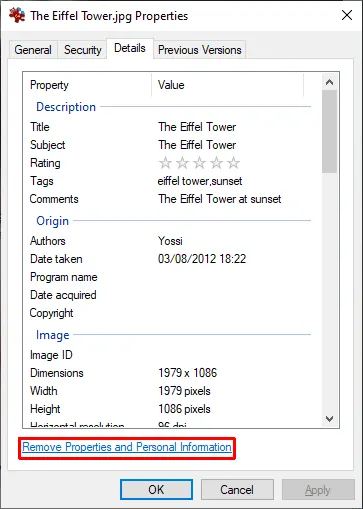
Task: Click the Apply button
Action: click(318, 490)
